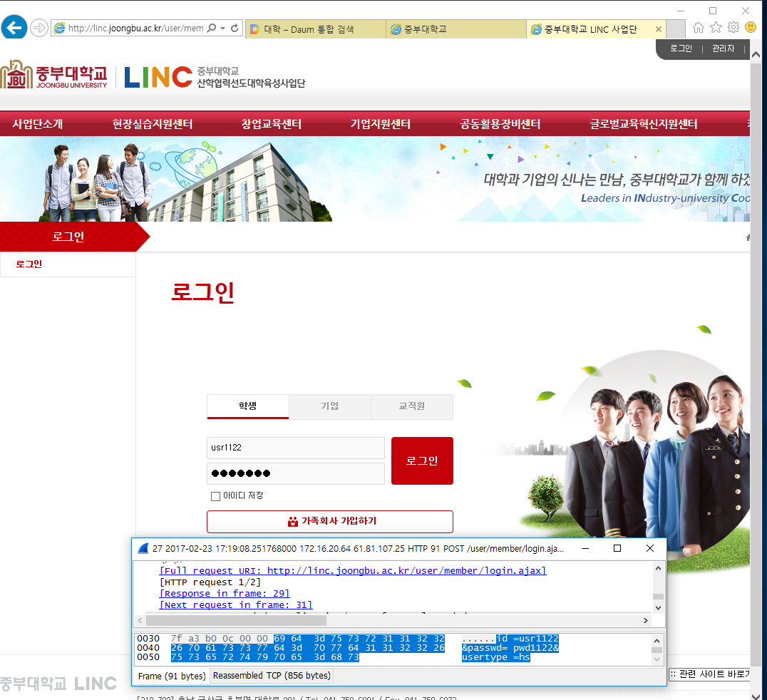
Task: Select the 기업 login tab
Action: coord(330,406)
